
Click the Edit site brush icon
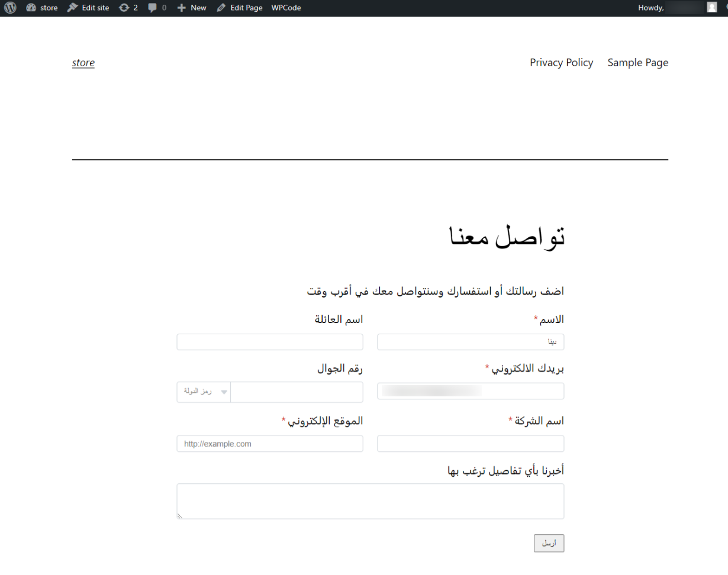pyautogui.click(x=73, y=8)
